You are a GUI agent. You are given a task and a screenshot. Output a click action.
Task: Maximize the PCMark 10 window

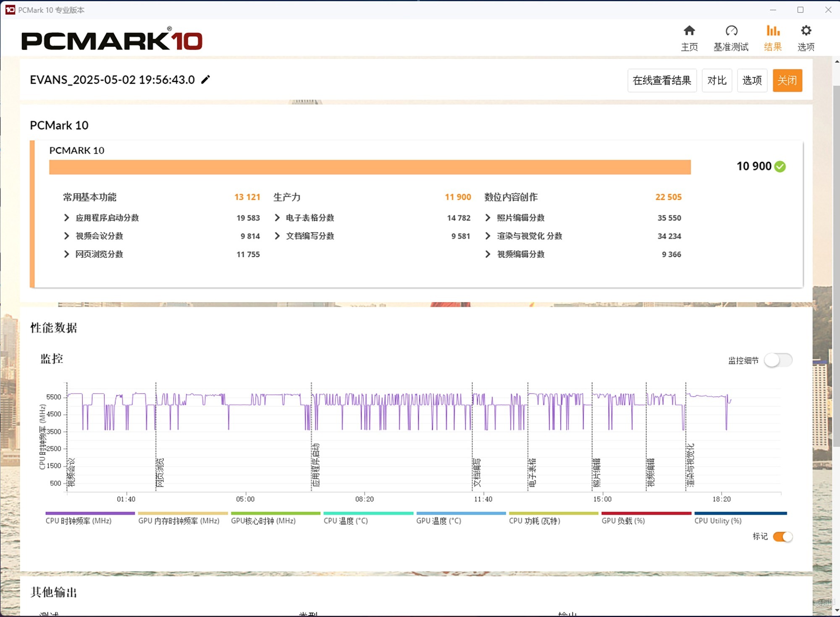tap(801, 10)
